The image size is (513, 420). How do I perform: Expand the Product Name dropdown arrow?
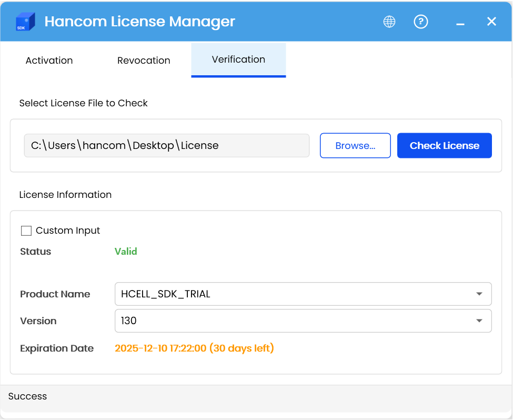pos(479,294)
